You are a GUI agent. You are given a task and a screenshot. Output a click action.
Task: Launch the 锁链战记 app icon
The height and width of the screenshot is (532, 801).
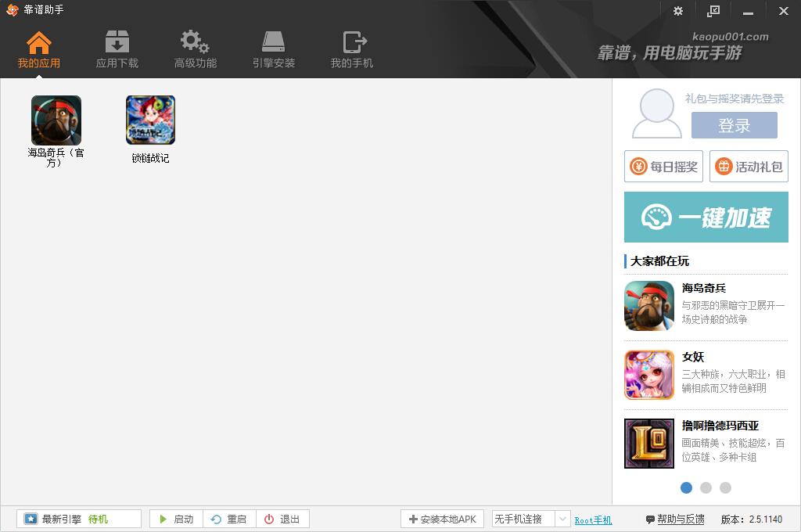click(x=150, y=120)
